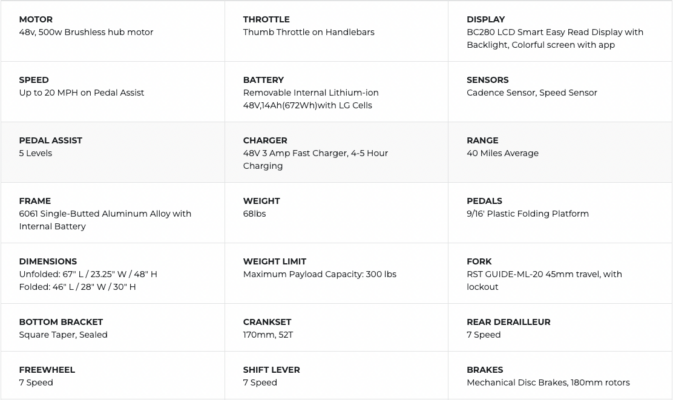673x400 pixels.
Task: Select the FORK heading
Action: coord(479,261)
